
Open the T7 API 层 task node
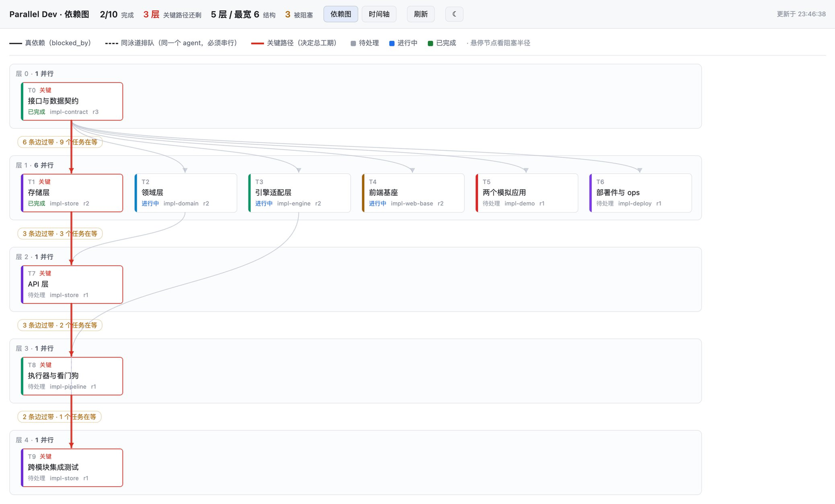tap(72, 285)
